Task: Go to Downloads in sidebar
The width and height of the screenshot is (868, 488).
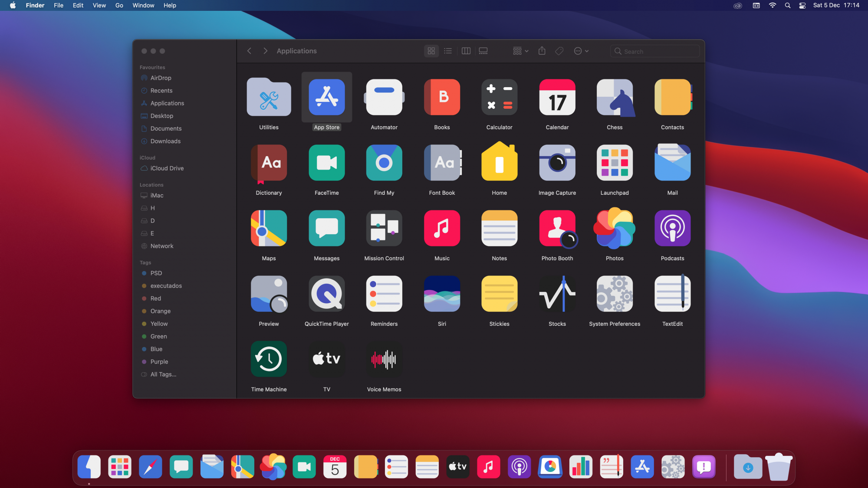Action: [x=165, y=141]
